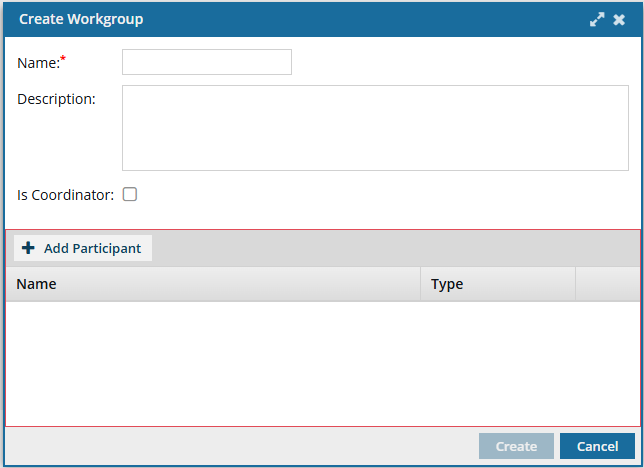Focus the workgroup Name text field

pyautogui.click(x=206, y=62)
